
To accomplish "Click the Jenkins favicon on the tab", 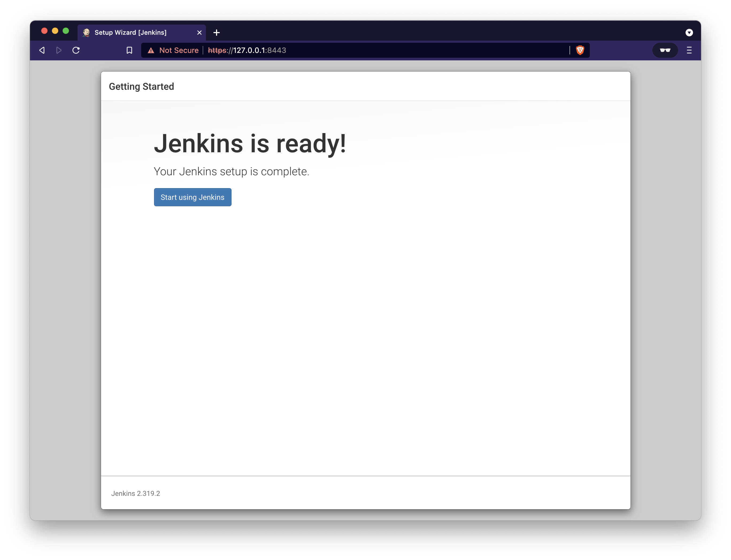I will 86,33.
